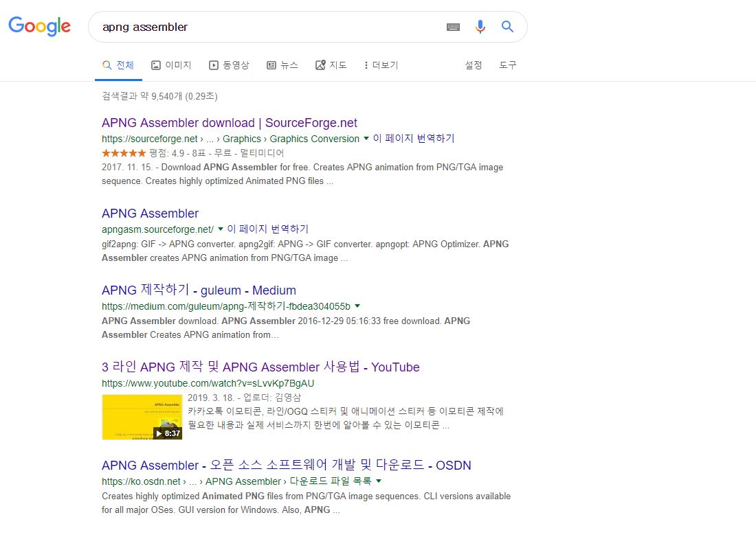The width and height of the screenshot is (756, 537).
Task: Open the YouTube 'APNG Assembler 사용법' result
Action: click(x=260, y=367)
